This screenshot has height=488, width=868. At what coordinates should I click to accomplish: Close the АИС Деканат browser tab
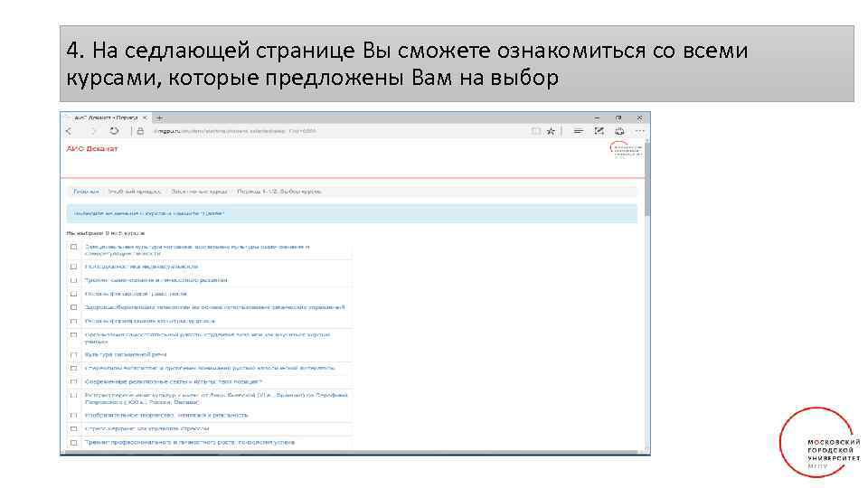(145, 117)
